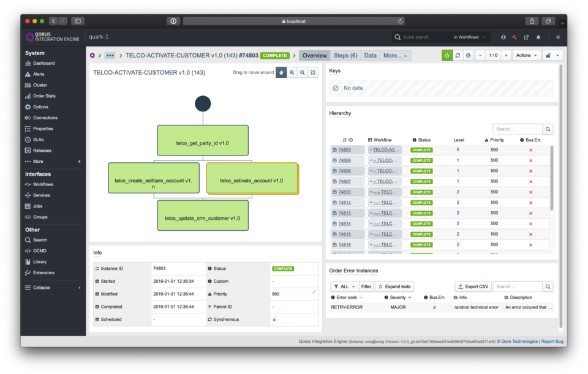This screenshot has height=374, width=588.
Task: Refresh the order with the circular arrows icon
Action: [x=458, y=55]
